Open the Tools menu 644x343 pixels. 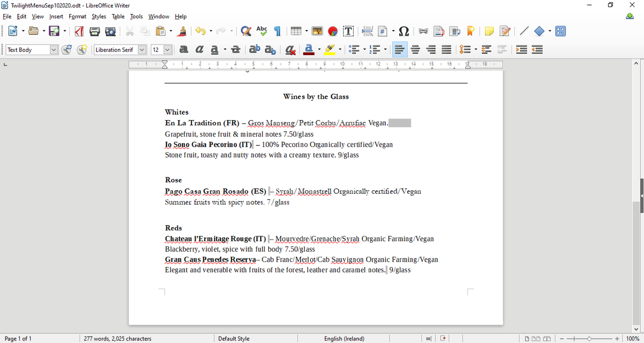(136, 17)
